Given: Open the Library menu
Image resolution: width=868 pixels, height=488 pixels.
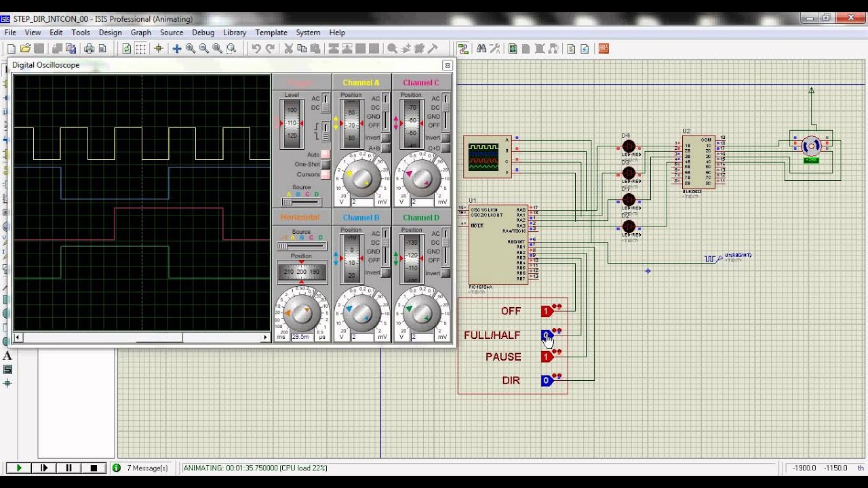Looking at the screenshot, I should (235, 33).
